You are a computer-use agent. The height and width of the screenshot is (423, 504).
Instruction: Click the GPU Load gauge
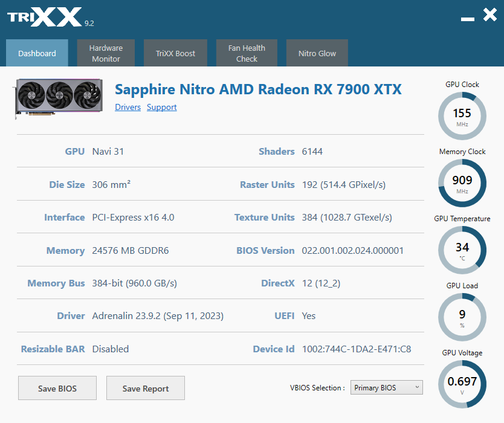pos(462,317)
